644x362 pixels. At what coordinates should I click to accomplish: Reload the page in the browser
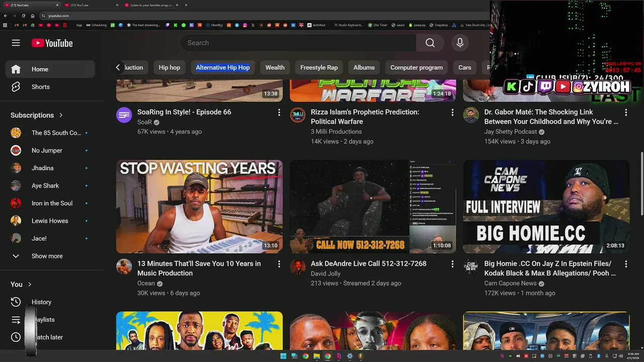point(23,16)
